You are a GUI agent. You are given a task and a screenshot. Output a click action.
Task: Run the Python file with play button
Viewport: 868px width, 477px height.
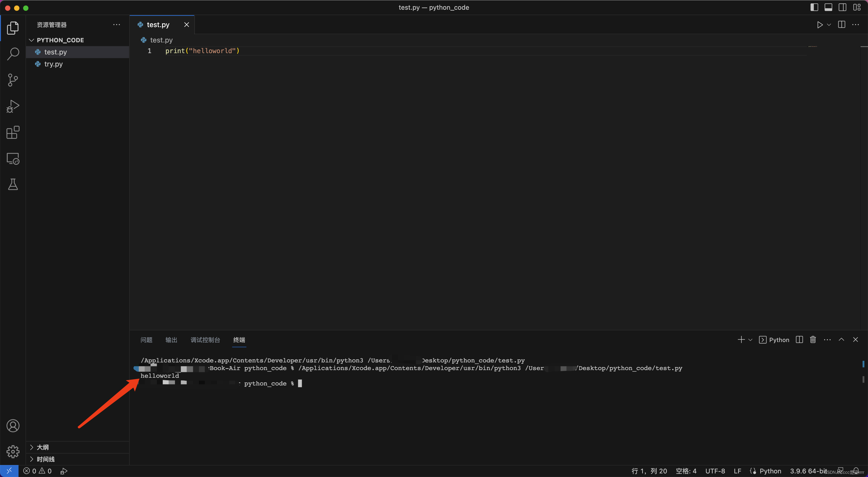point(819,25)
